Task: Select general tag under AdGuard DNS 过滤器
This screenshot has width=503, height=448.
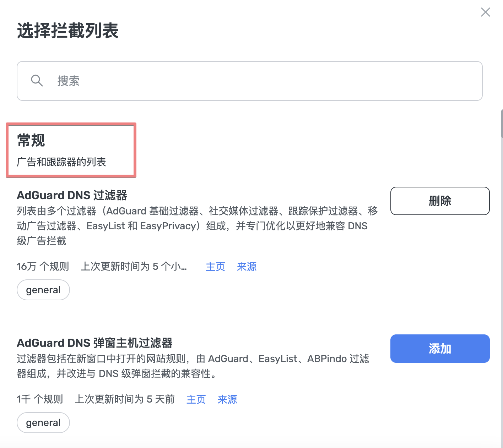Action: [x=43, y=290]
